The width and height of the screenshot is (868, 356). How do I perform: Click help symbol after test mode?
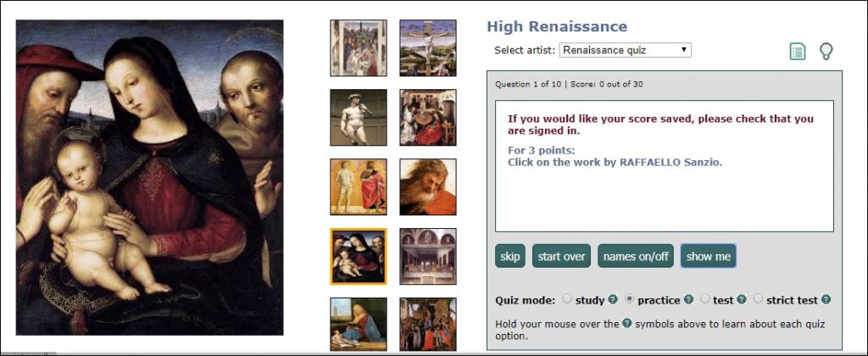pos(742,300)
